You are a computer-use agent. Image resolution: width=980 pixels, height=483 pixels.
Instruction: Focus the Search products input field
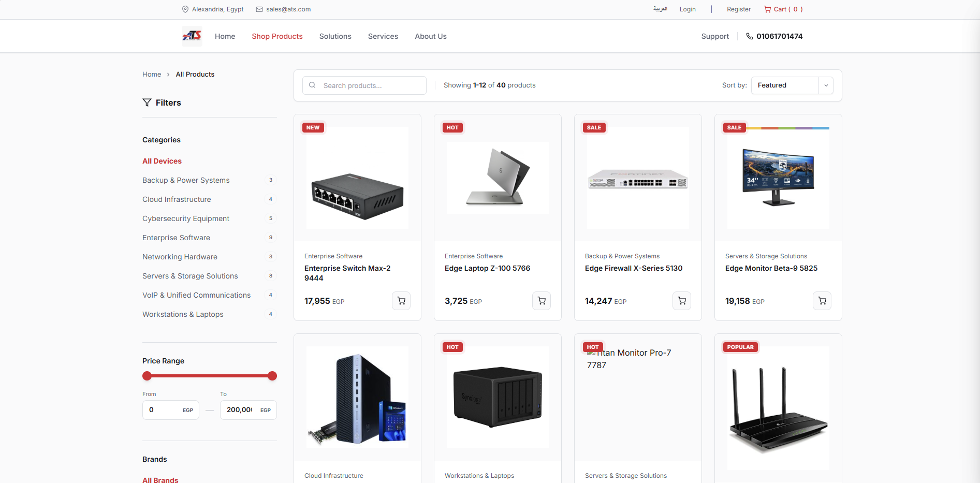364,85
